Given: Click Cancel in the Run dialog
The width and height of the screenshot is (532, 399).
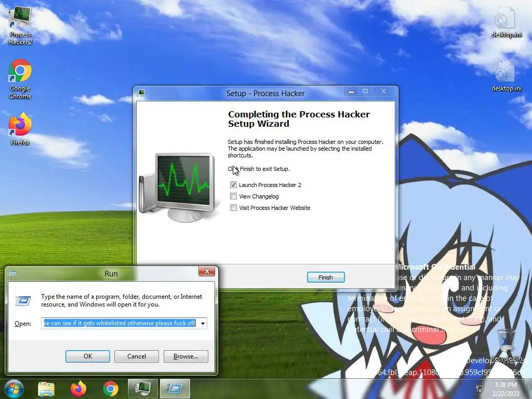Looking at the screenshot, I should point(137,356).
